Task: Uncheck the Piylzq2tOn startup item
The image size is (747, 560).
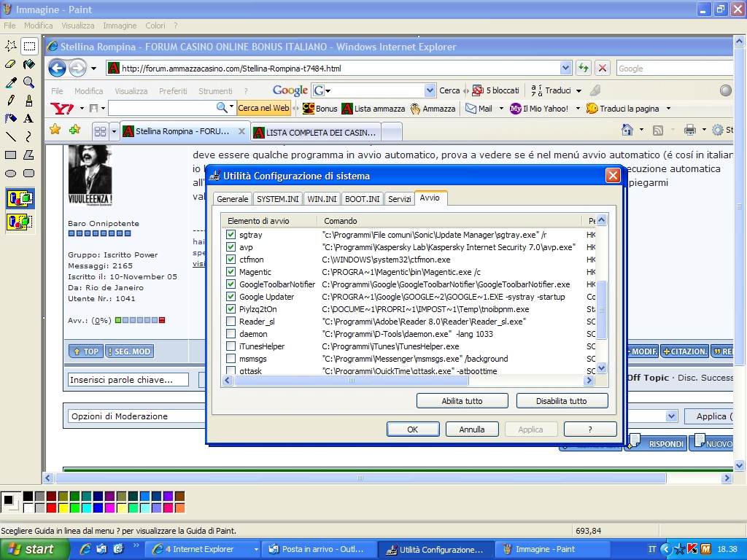Action: click(231, 308)
